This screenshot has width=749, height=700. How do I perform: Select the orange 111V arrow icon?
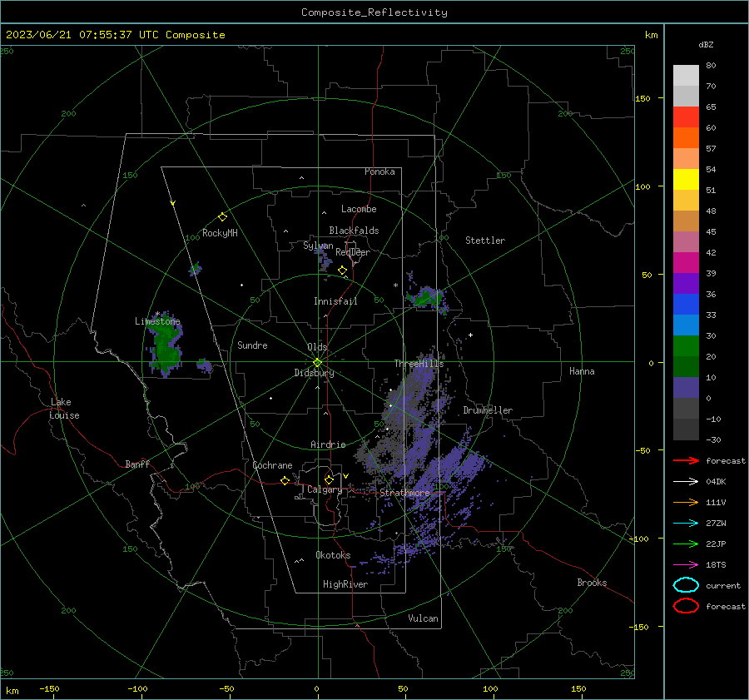point(686,502)
